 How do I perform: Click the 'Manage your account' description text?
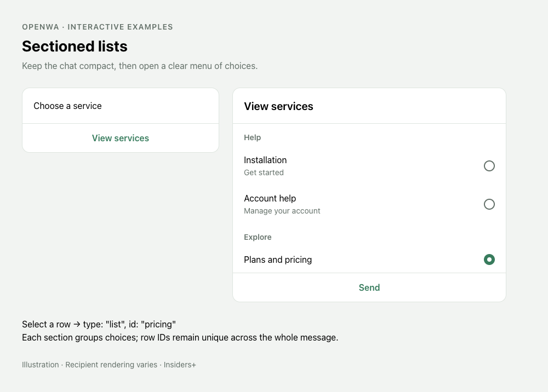282,211
